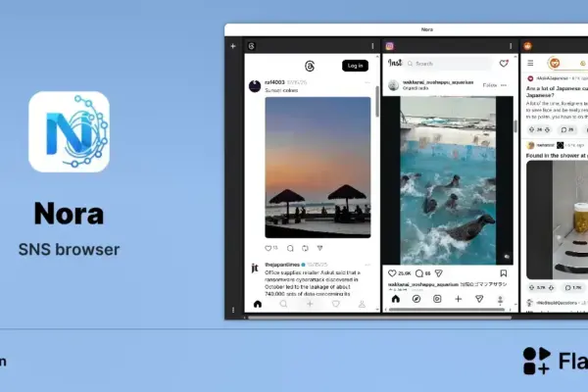Share the Instagram seals post

tap(438, 273)
